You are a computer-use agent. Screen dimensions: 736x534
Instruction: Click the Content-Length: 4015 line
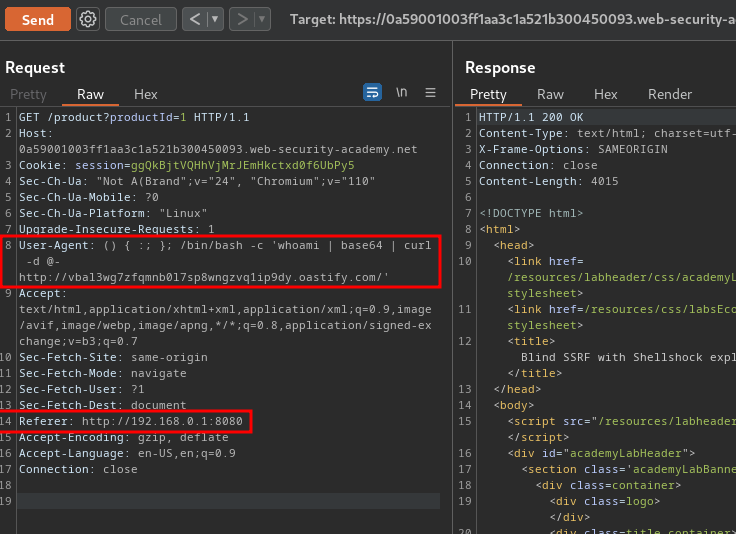548,181
